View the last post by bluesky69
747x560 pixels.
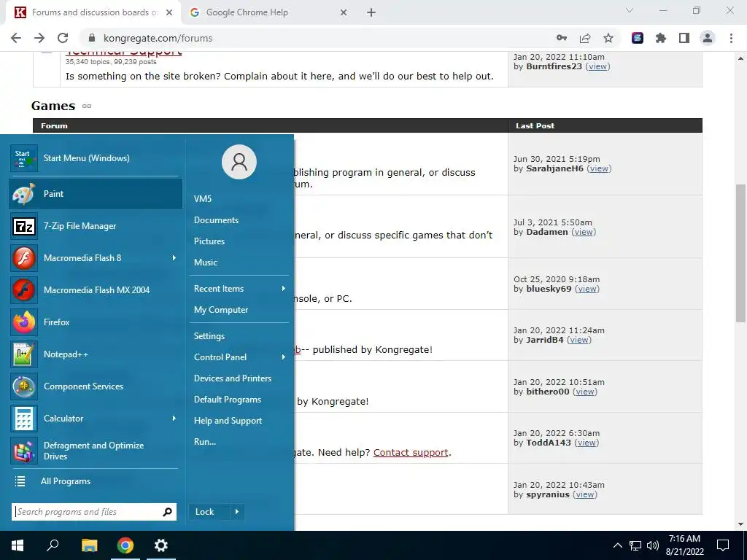pos(587,289)
